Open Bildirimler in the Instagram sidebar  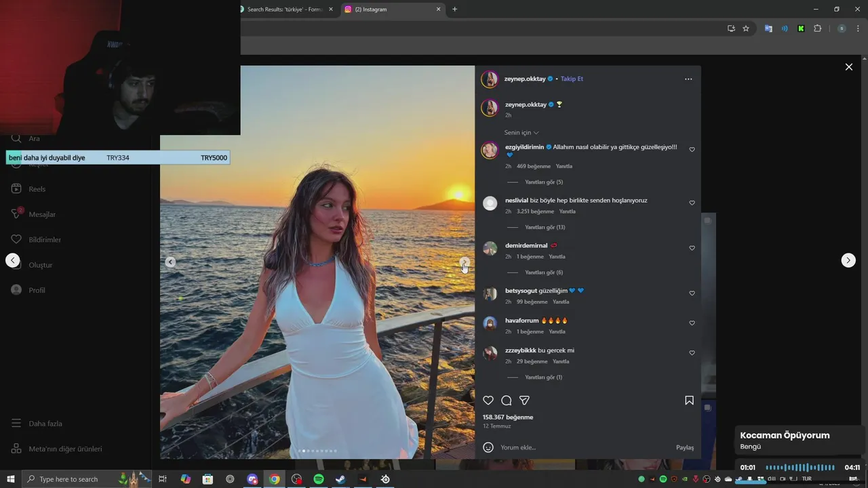point(36,240)
